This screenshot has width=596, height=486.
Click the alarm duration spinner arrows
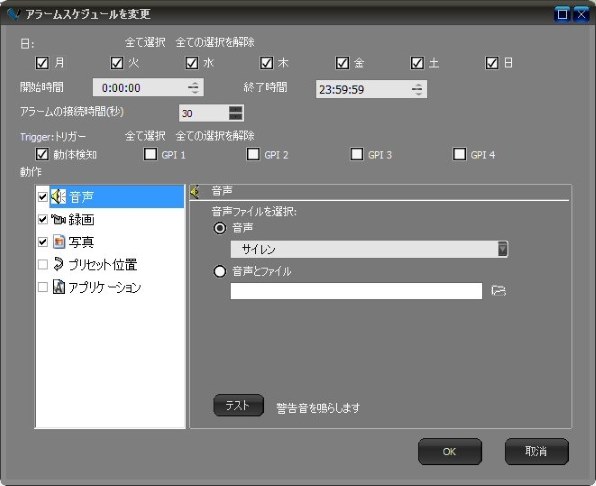tap(236, 113)
